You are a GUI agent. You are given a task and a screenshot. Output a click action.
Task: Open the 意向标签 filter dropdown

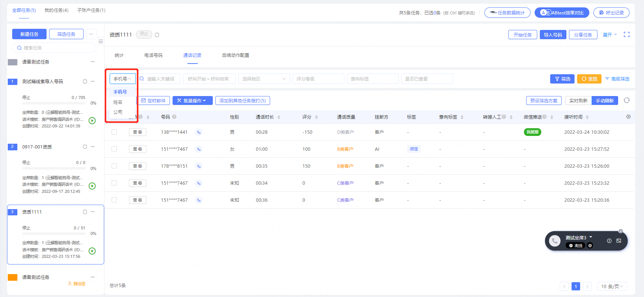372,79
